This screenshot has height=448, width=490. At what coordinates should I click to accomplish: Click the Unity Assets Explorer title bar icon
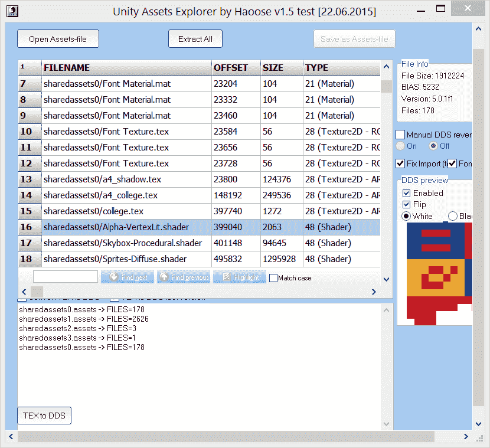12,11
